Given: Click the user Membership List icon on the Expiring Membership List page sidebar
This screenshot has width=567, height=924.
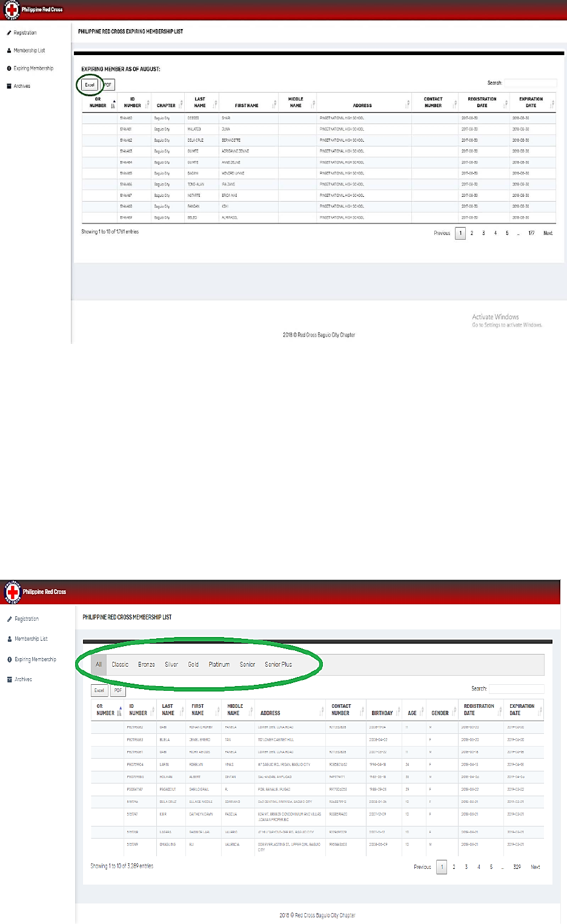Looking at the screenshot, I should pyautogui.click(x=9, y=50).
